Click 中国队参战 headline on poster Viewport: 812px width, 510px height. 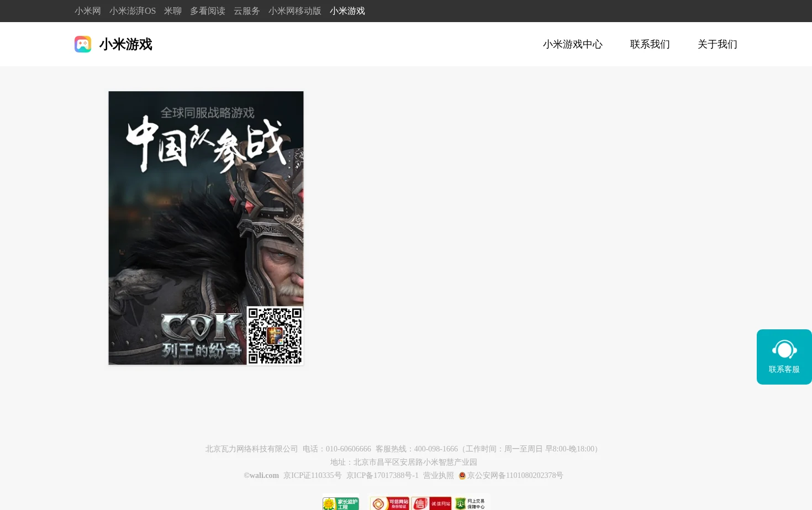tap(205, 144)
